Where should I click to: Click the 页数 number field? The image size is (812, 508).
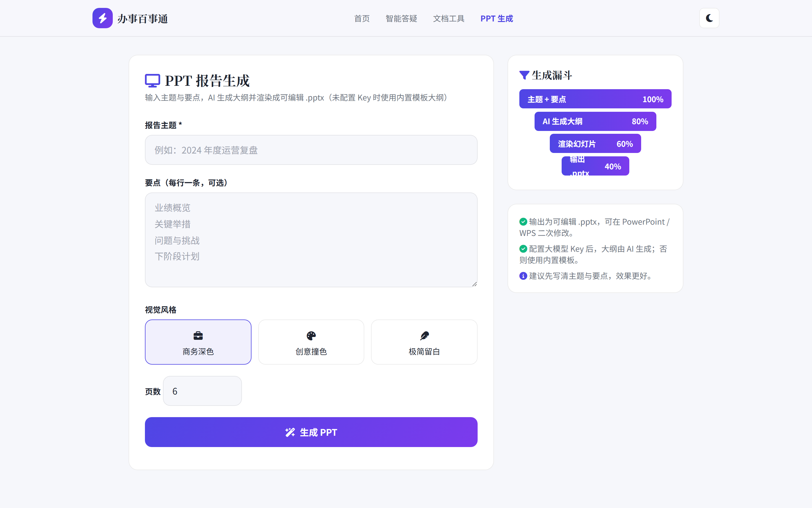(202, 391)
